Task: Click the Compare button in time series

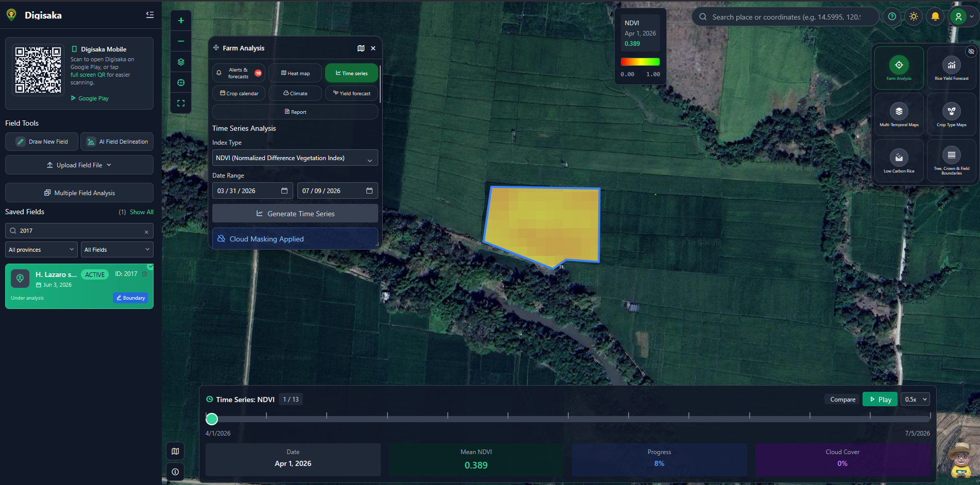Action: 842,400
